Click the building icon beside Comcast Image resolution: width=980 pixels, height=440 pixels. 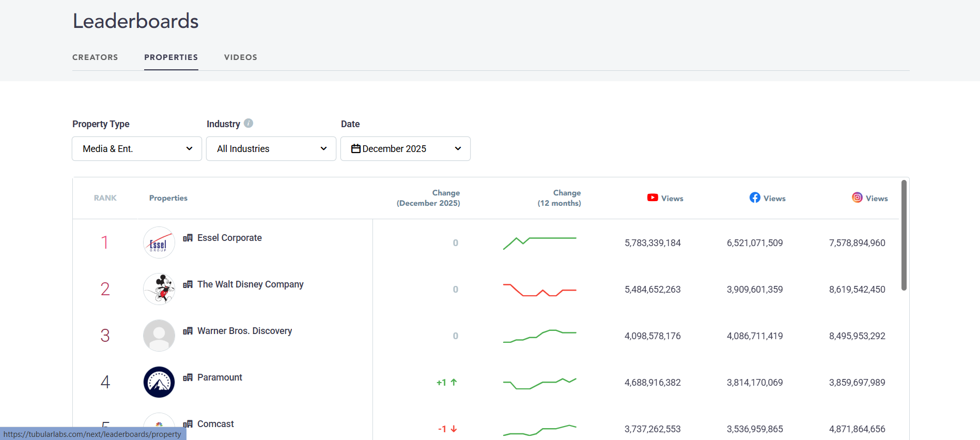coord(188,424)
